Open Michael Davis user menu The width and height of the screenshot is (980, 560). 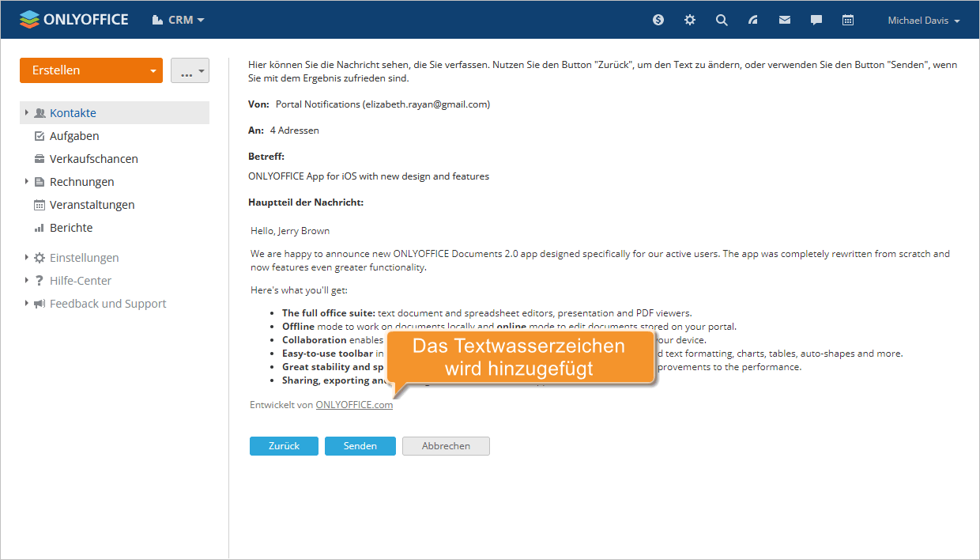point(924,21)
